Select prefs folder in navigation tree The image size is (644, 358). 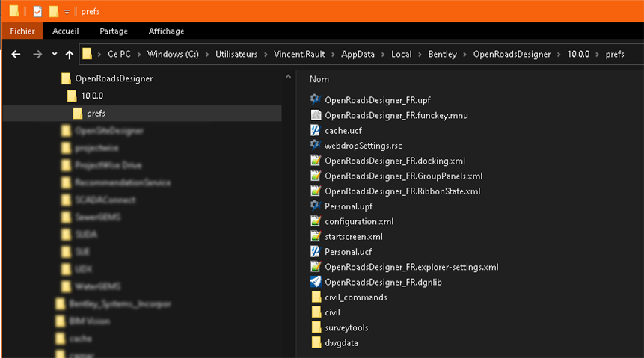coord(96,114)
